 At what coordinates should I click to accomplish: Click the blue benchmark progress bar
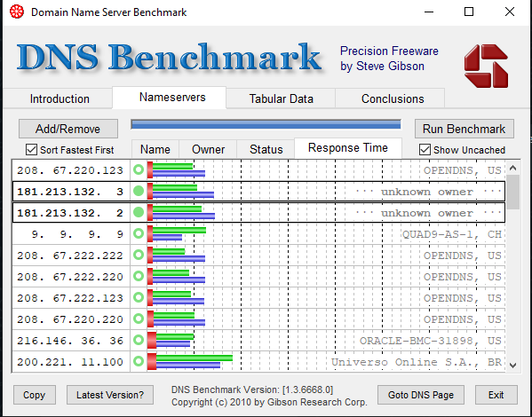(x=266, y=124)
